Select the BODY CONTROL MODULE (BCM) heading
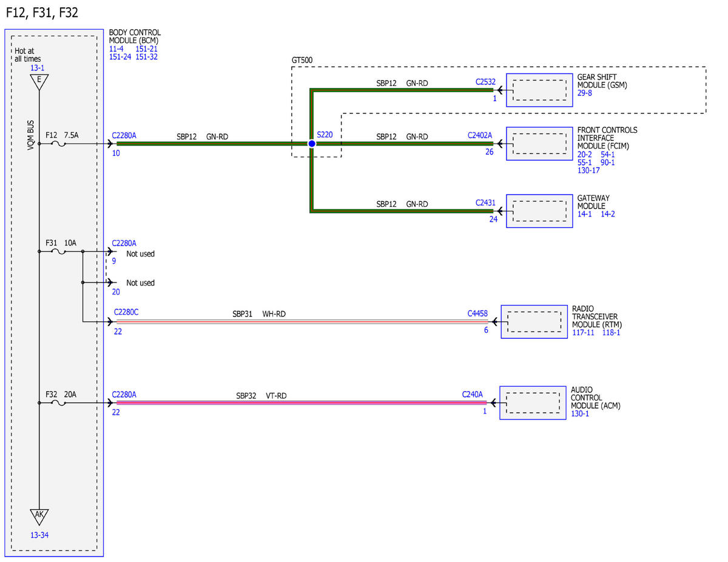Screen dimensions: 728x562 tap(135, 36)
